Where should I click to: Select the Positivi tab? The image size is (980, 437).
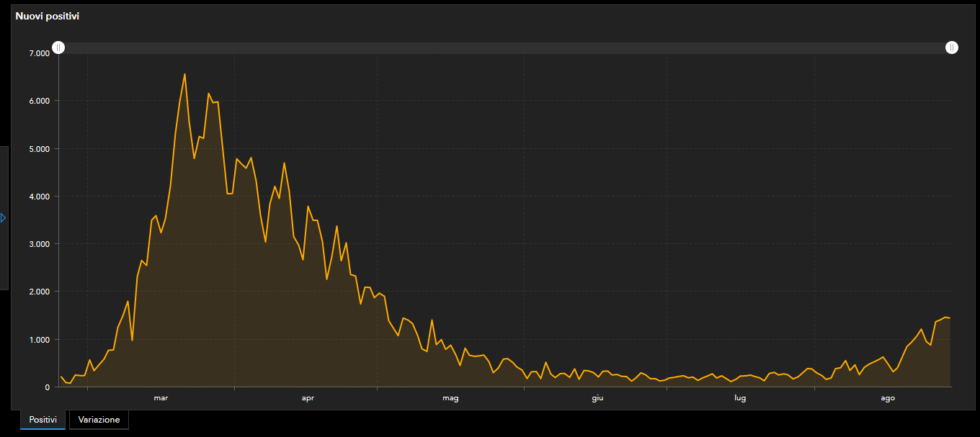click(43, 420)
